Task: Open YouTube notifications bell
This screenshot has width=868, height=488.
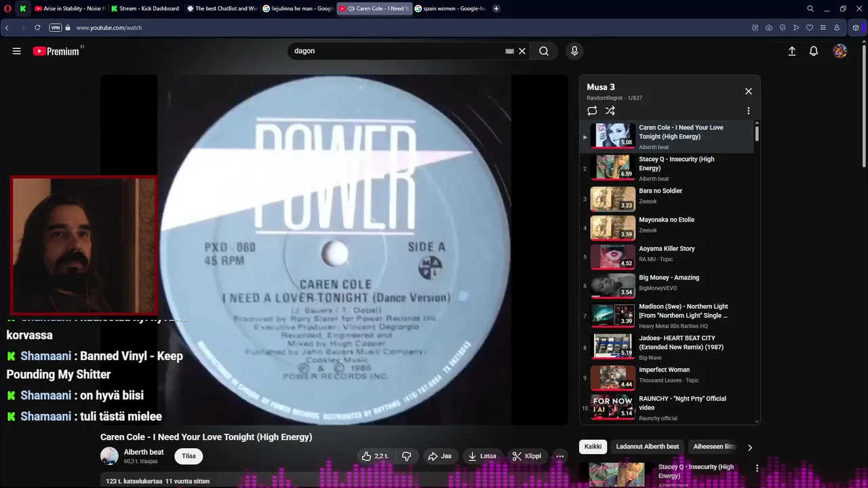Action: [x=814, y=51]
